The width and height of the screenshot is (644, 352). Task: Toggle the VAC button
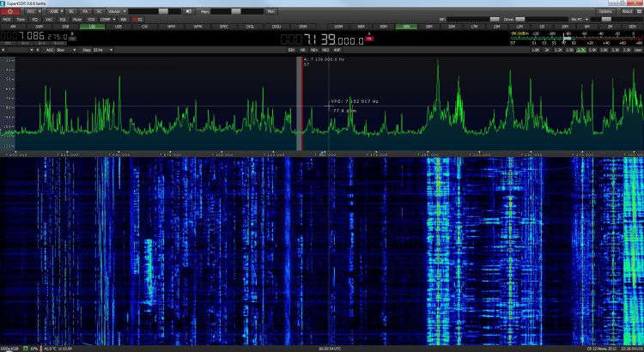[49, 19]
